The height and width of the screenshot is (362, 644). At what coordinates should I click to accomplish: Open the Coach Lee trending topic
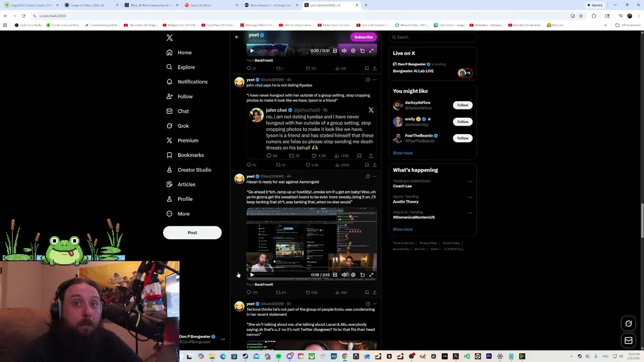[403, 186]
